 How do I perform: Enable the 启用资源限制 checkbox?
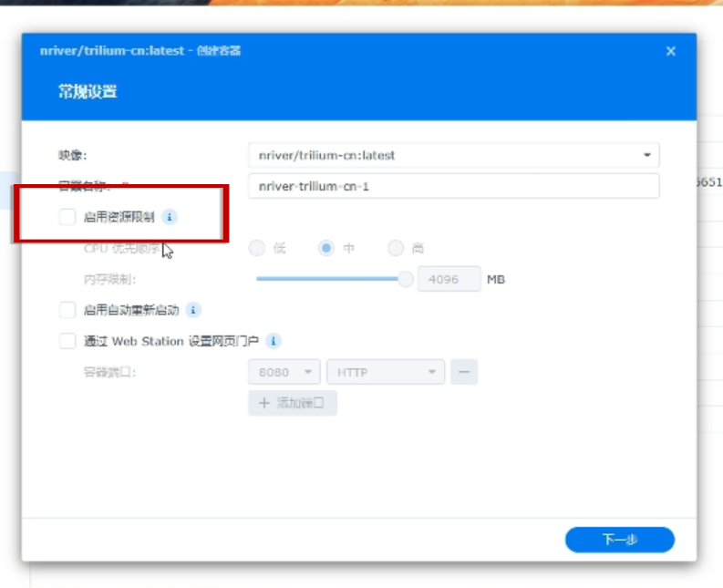pos(67,217)
